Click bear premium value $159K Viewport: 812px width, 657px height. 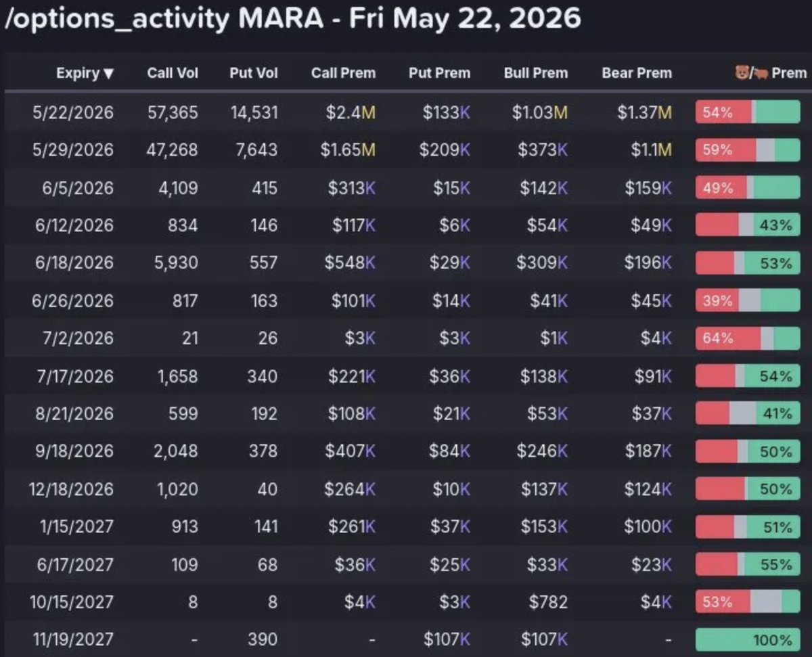(x=648, y=187)
